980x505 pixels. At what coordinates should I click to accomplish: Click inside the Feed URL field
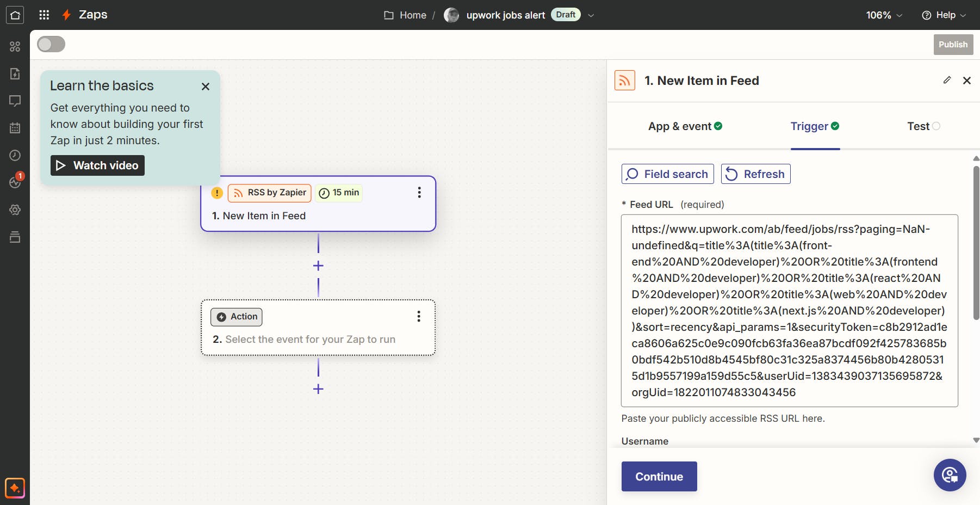coord(790,311)
